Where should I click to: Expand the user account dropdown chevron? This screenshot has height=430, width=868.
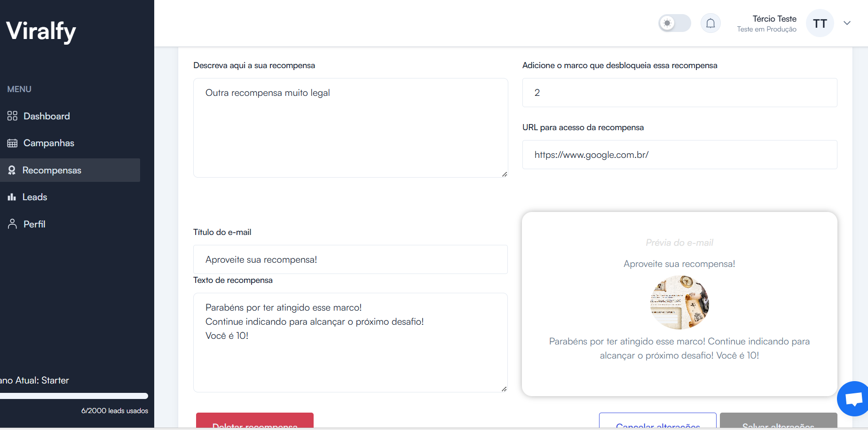coord(847,23)
